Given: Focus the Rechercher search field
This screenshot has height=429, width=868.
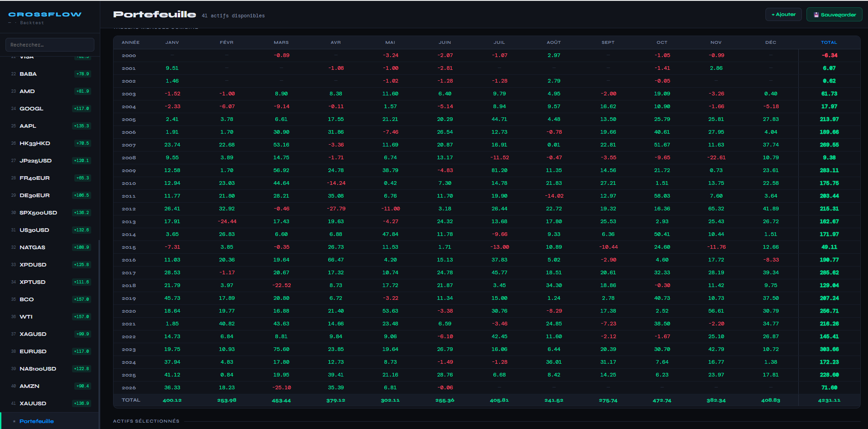Looking at the screenshot, I should point(50,45).
